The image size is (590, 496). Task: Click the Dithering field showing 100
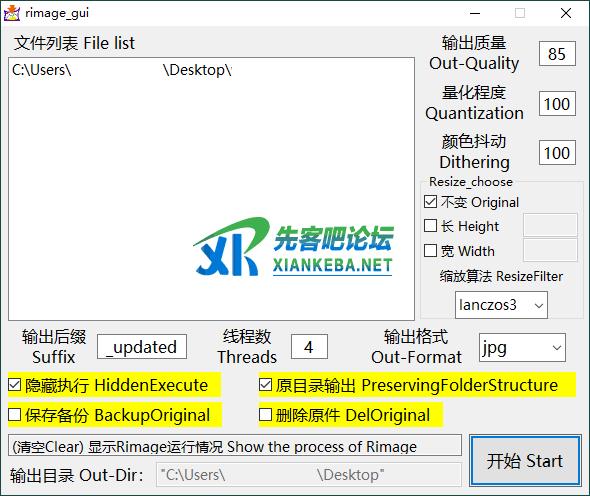[557, 153]
